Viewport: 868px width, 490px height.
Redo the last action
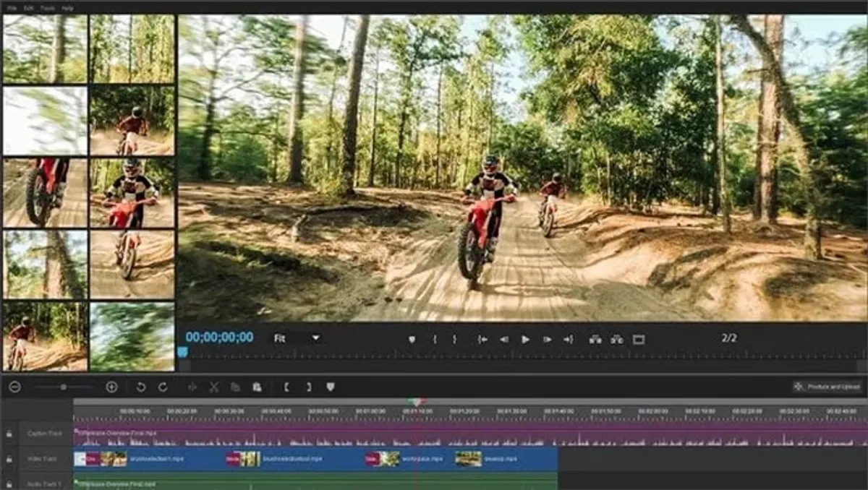[163, 387]
